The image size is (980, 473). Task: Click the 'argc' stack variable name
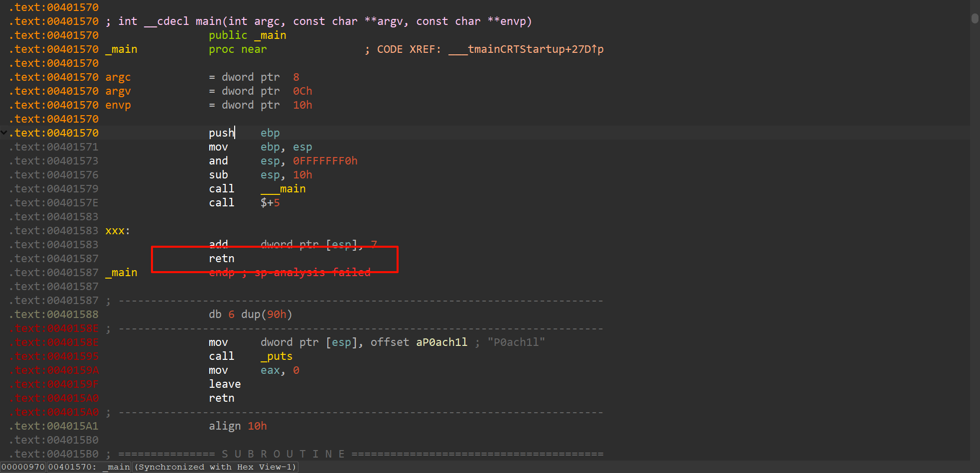118,77
